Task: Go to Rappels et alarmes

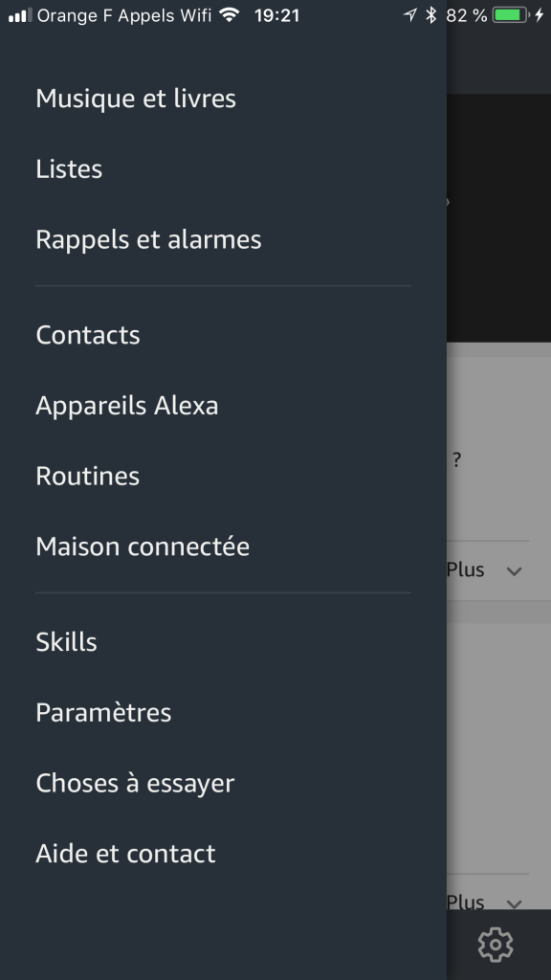Action: point(148,239)
